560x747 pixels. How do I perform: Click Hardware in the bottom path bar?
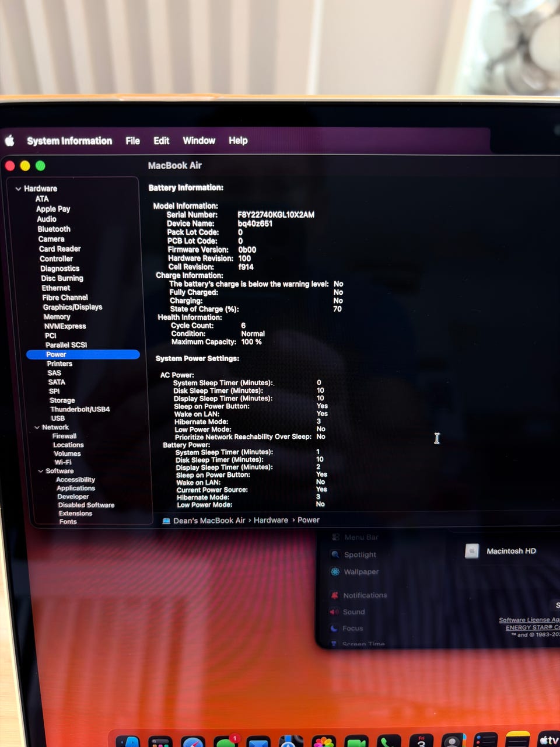coord(271,520)
